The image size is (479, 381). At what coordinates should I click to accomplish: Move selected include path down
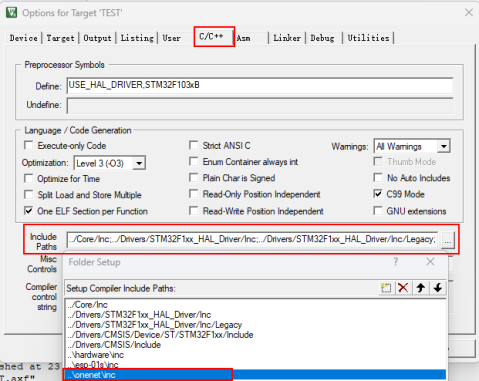pos(438,288)
